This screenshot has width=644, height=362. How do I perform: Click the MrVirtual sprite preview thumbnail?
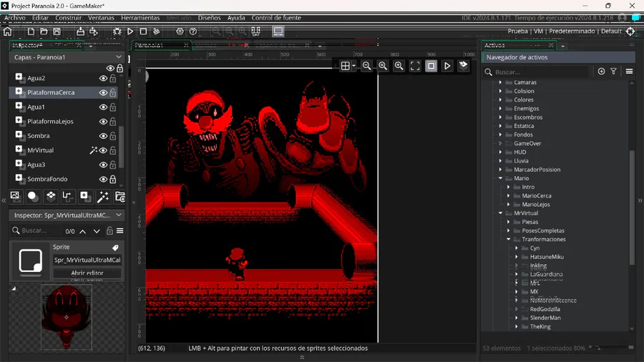(x=67, y=317)
